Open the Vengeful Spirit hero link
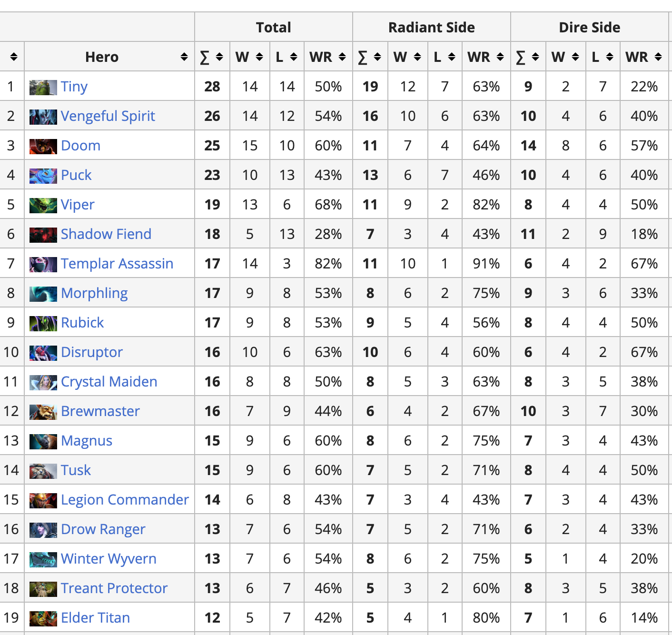This screenshot has width=672, height=635. pos(108,116)
